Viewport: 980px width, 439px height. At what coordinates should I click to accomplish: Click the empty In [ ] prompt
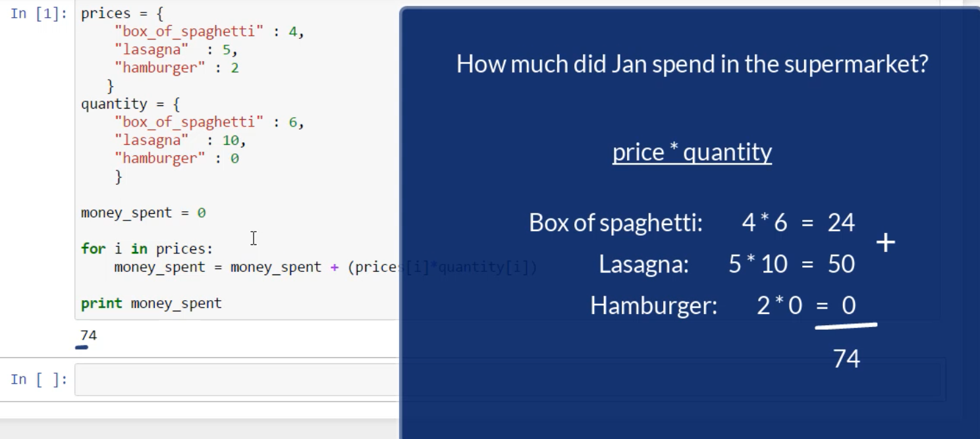[x=38, y=380]
